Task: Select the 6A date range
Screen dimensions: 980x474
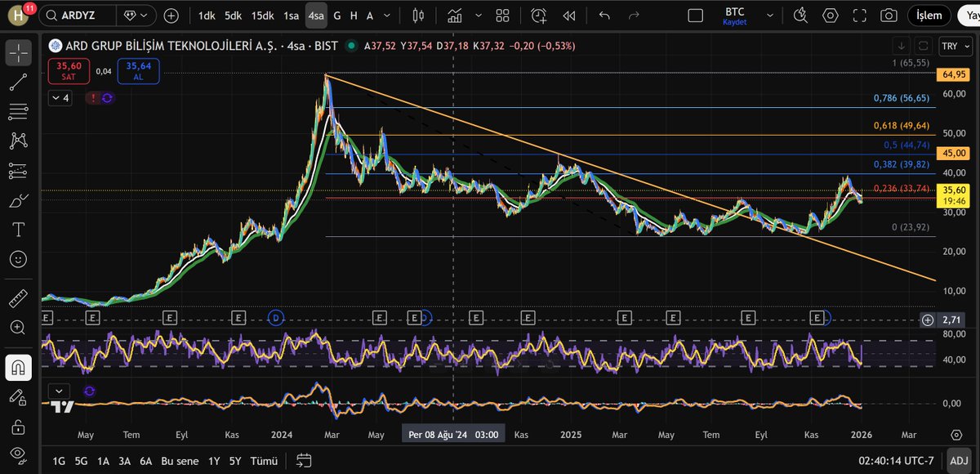Action: [145, 461]
